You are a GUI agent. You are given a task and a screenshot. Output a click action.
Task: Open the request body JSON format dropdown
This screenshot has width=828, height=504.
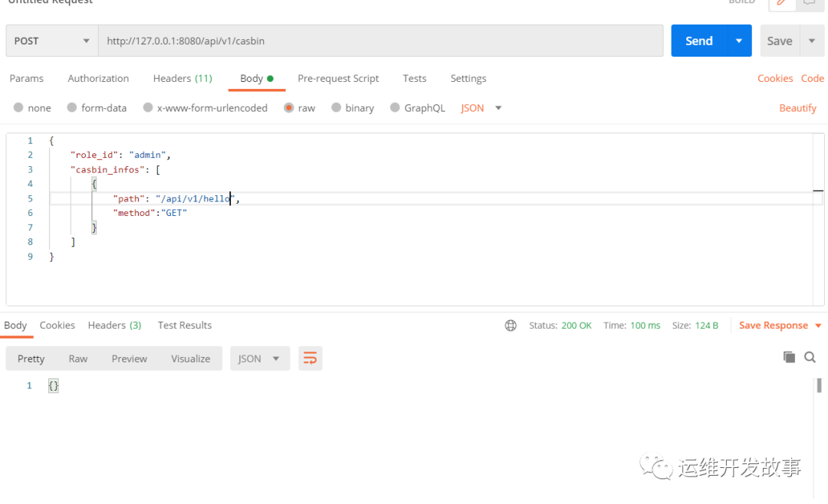tap(481, 108)
